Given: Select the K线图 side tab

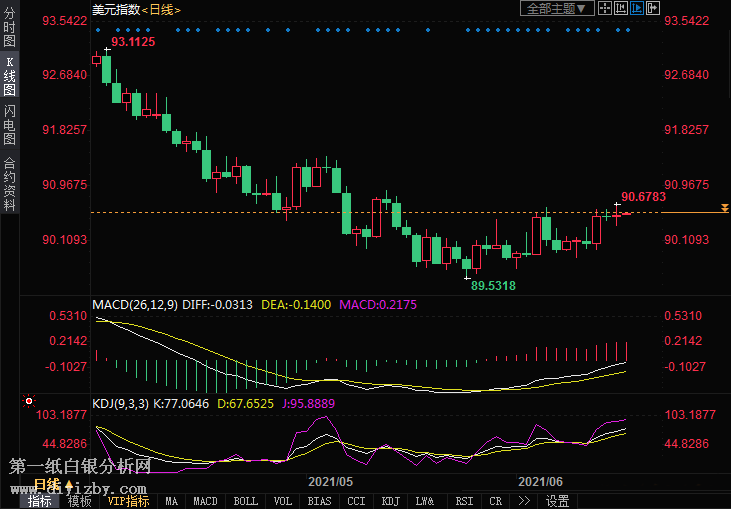Looking at the screenshot, I should coord(9,76).
